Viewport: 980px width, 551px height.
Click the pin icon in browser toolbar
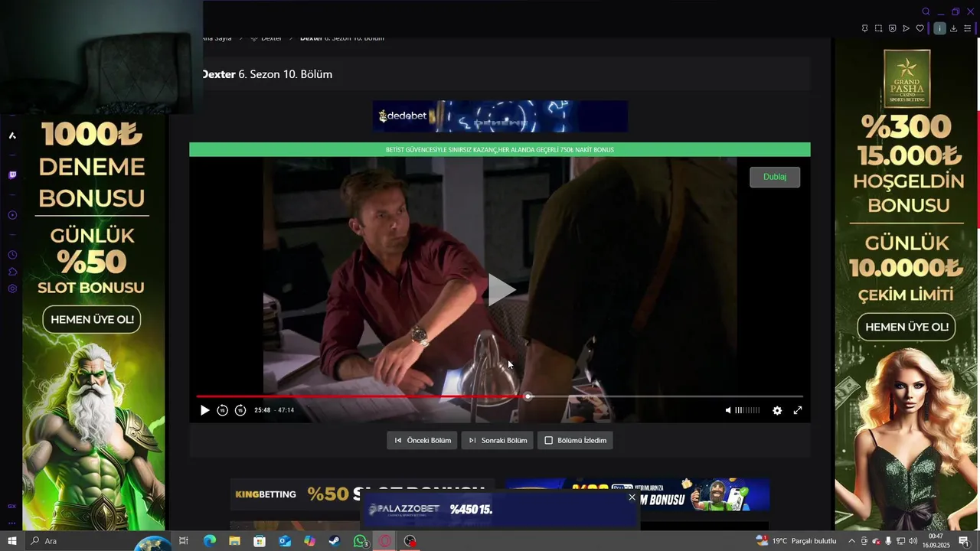click(864, 28)
